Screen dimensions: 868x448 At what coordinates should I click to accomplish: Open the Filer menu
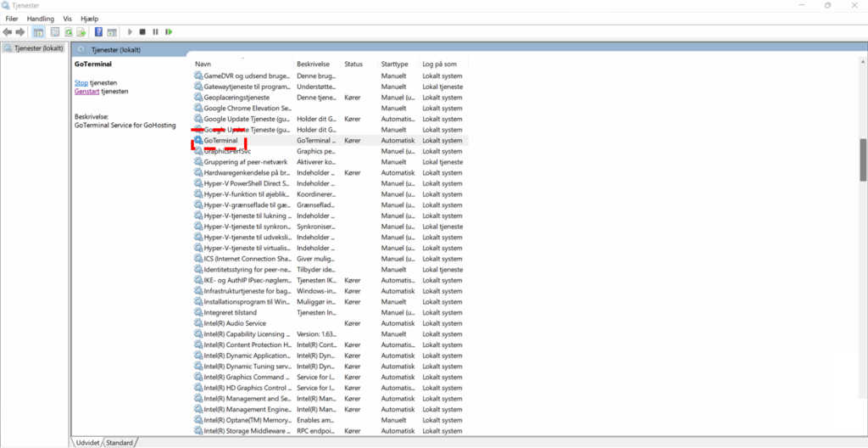pos(12,18)
